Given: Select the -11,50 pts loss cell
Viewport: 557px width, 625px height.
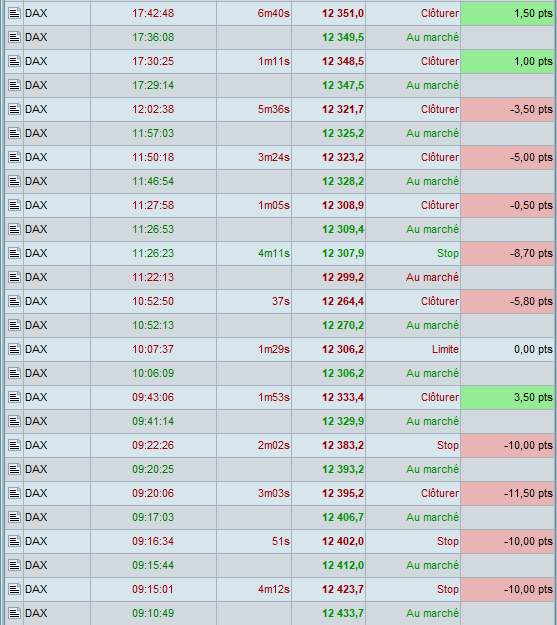Looking at the screenshot, I should pyautogui.click(x=508, y=493).
